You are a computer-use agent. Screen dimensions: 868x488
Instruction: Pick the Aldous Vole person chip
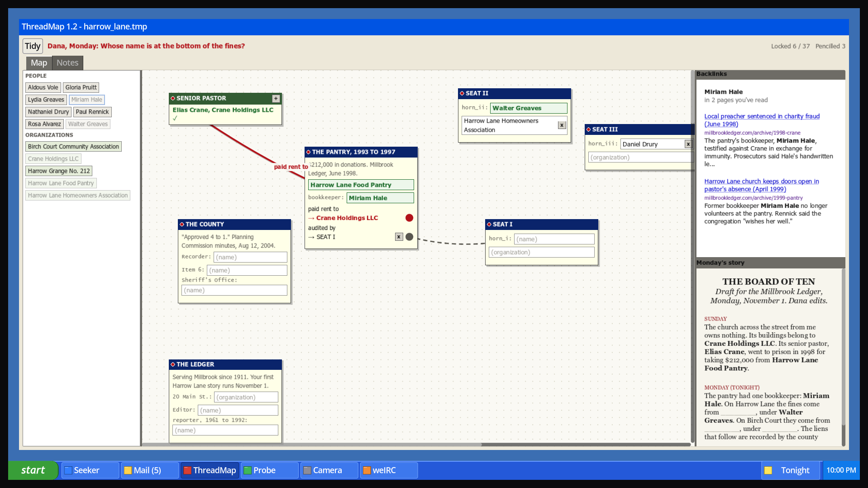[43, 87]
